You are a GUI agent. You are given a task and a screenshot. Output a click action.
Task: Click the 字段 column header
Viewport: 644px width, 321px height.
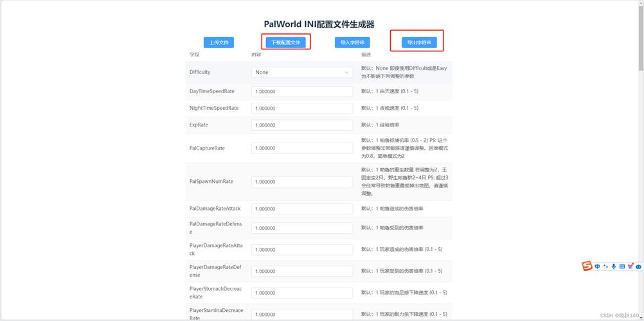click(x=194, y=54)
